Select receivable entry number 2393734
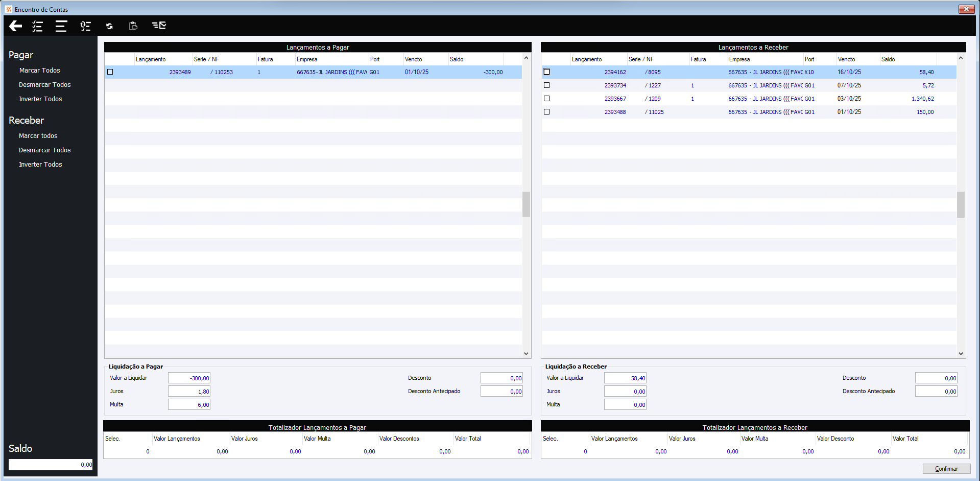Image resolution: width=980 pixels, height=481 pixels. point(615,86)
